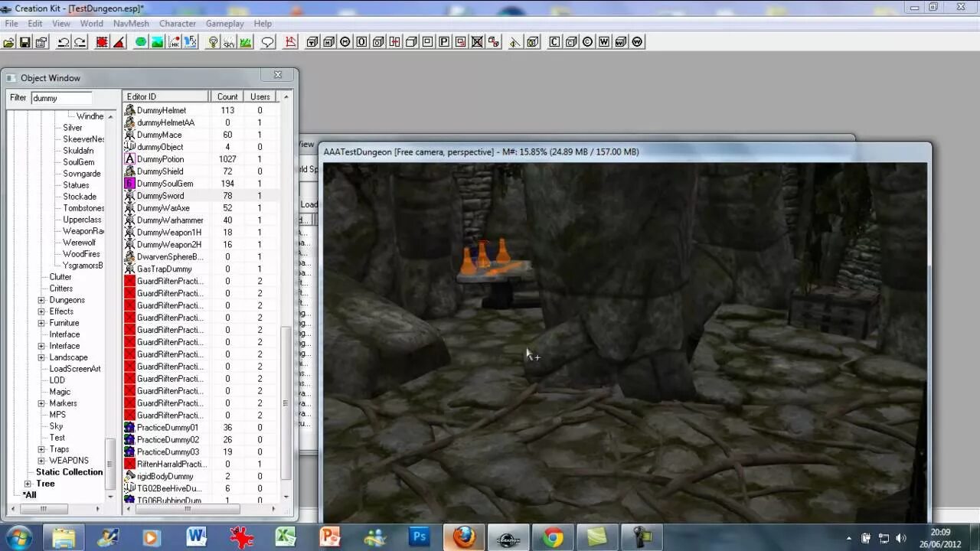Click the Redo arrow icon
The image size is (980, 551).
pos(80,42)
